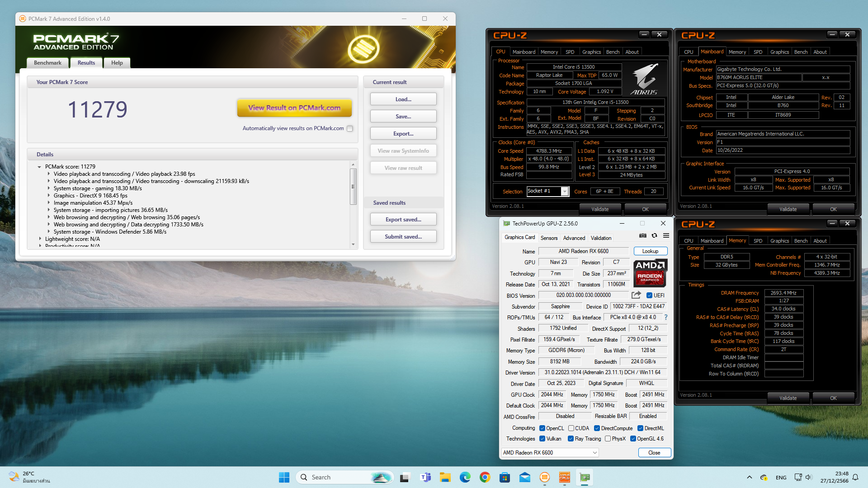Open the GPU selector dropdown AMD Radeon RX 6600
The width and height of the screenshot is (868, 488).
[x=550, y=452]
